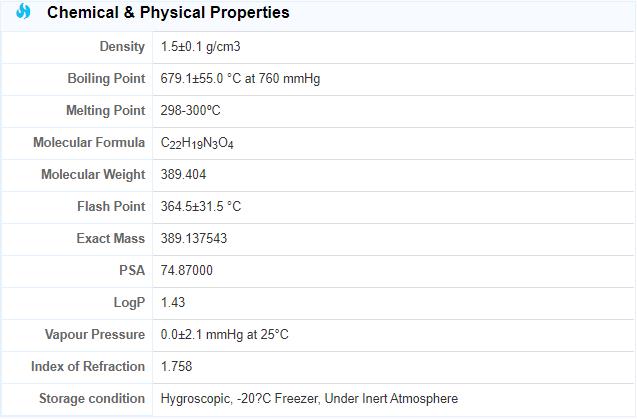Click the flame icon beside the heading
The image size is (637, 419).
click(24, 12)
